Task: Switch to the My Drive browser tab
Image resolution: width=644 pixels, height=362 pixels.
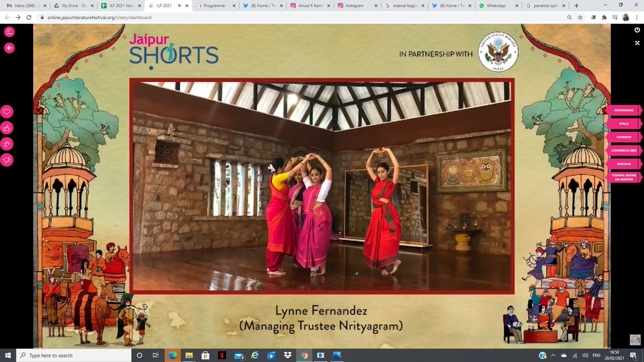Action: click(x=74, y=5)
